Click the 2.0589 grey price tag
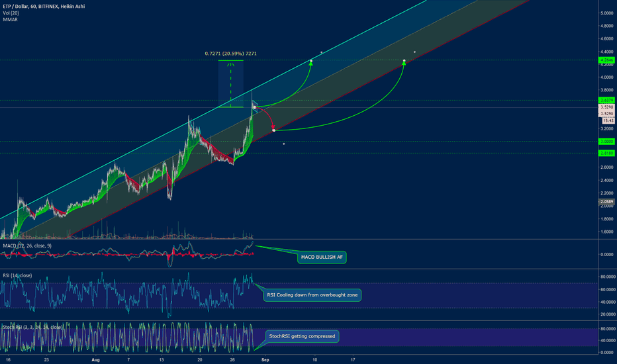 pos(606,201)
